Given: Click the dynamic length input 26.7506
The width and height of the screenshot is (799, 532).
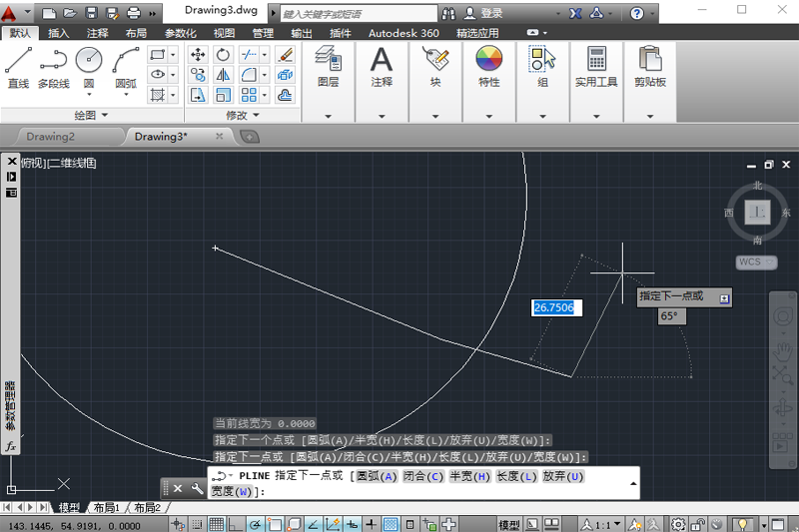Looking at the screenshot, I should point(556,307).
